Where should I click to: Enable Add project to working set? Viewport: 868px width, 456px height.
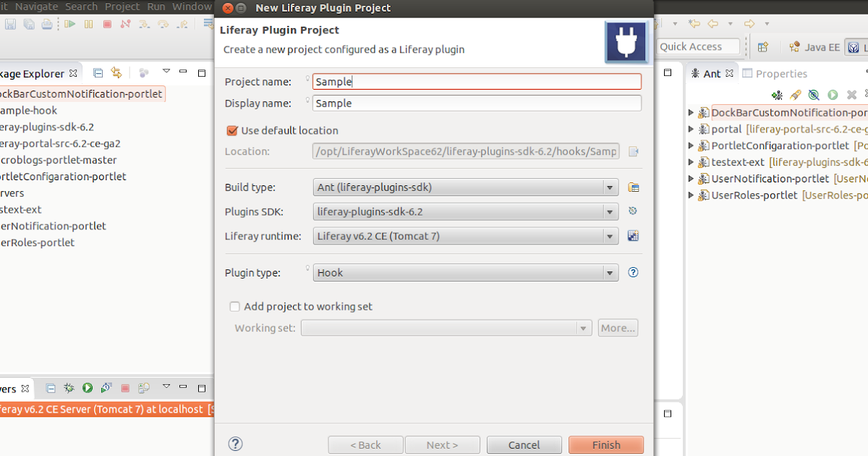tap(234, 306)
